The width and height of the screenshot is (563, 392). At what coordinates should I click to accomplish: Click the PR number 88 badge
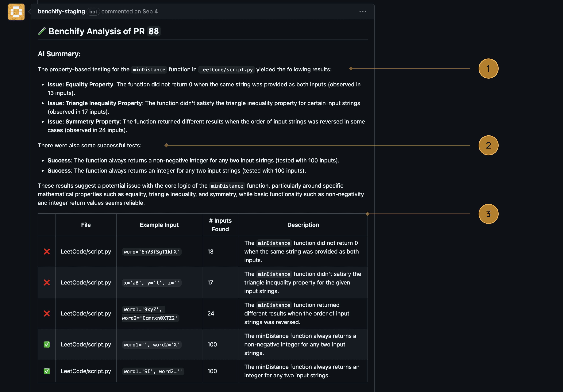coord(153,31)
